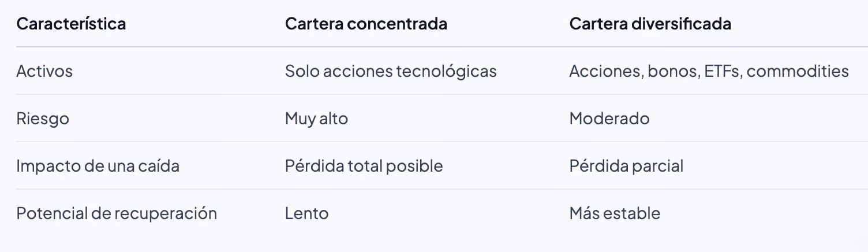Click the Pérdida parcial cell
This screenshot has width=868, height=252.
tap(626, 166)
